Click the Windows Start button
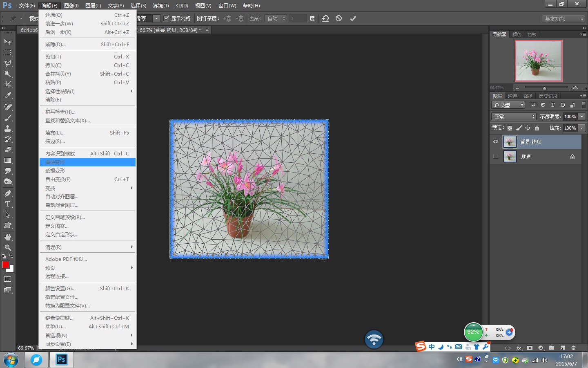 pyautogui.click(x=11, y=360)
